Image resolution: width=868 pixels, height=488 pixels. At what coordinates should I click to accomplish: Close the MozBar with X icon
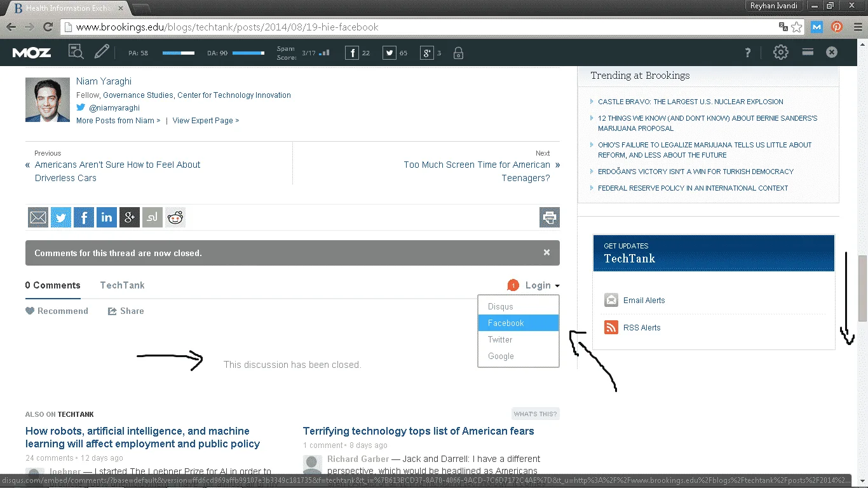pos(832,52)
